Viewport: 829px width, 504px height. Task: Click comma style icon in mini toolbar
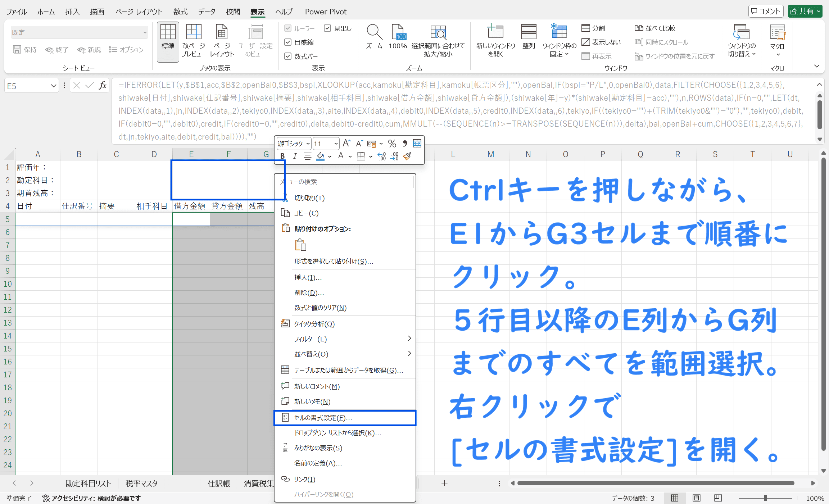click(405, 144)
